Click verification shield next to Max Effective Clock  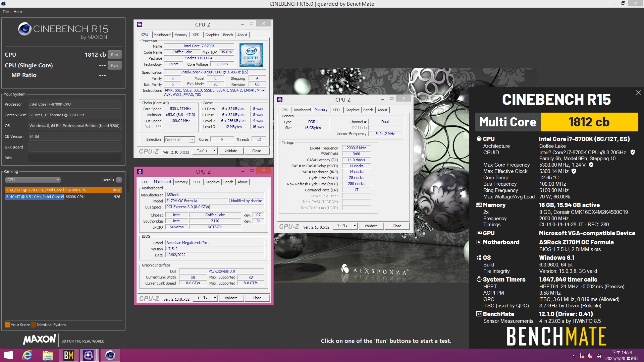[574, 171]
